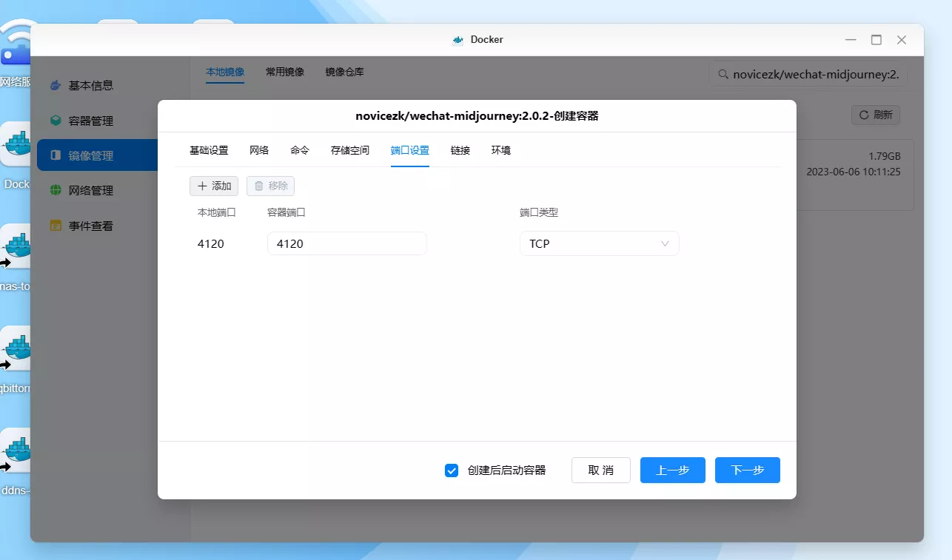The height and width of the screenshot is (560, 952).
Task: Switch to 存储空间 tab
Action: 350,150
